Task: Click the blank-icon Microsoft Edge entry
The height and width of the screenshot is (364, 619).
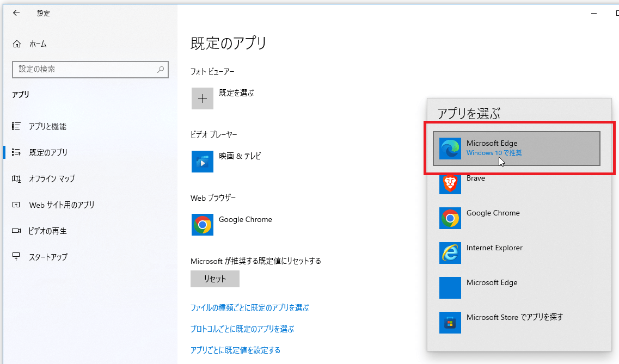Action: (x=492, y=283)
